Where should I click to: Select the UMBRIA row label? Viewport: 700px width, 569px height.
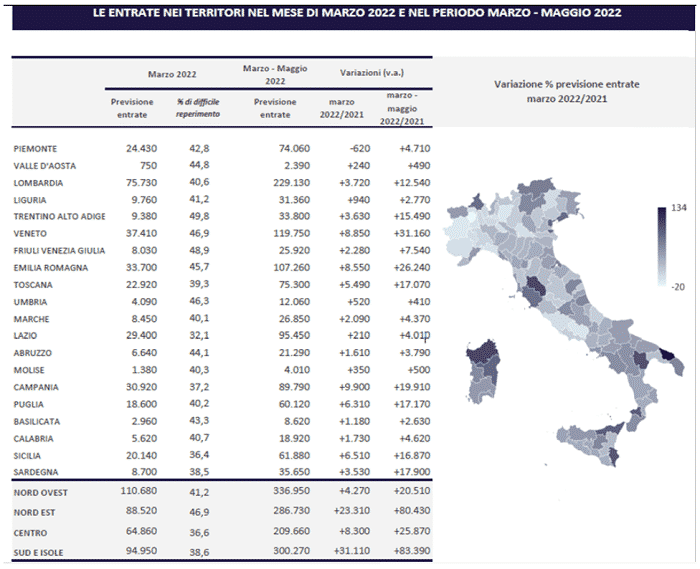[30, 302]
